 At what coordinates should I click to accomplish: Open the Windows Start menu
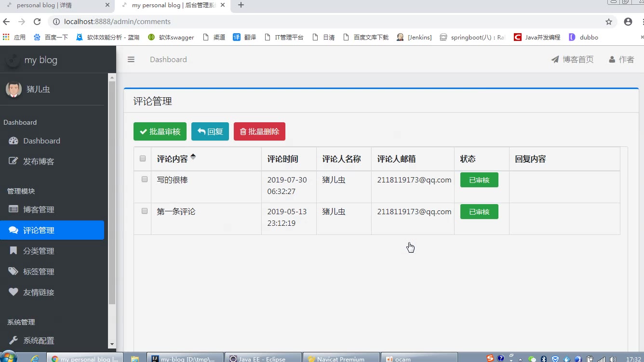tap(9, 357)
